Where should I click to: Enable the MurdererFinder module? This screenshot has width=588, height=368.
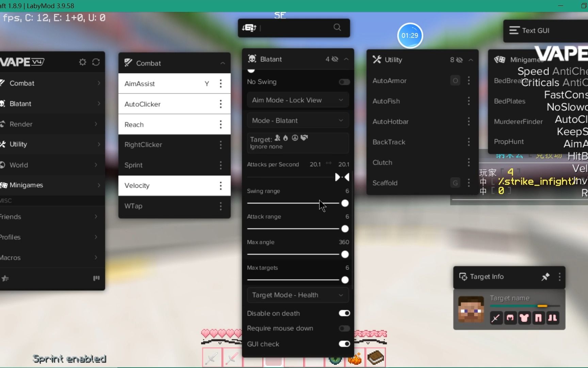pos(518,122)
